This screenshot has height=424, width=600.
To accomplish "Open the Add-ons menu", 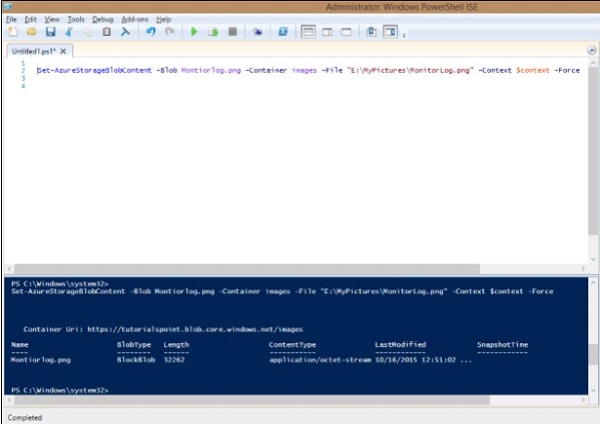I will point(134,19).
